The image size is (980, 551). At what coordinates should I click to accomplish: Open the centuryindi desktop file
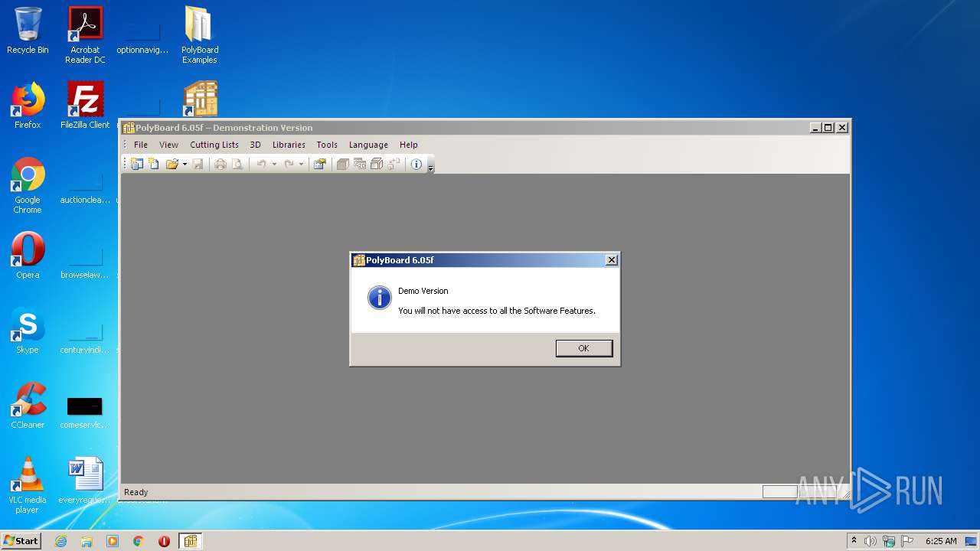tap(85, 336)
